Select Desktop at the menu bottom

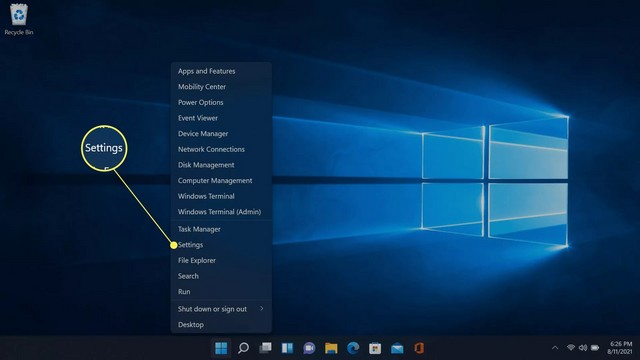[x=221, y=325]
